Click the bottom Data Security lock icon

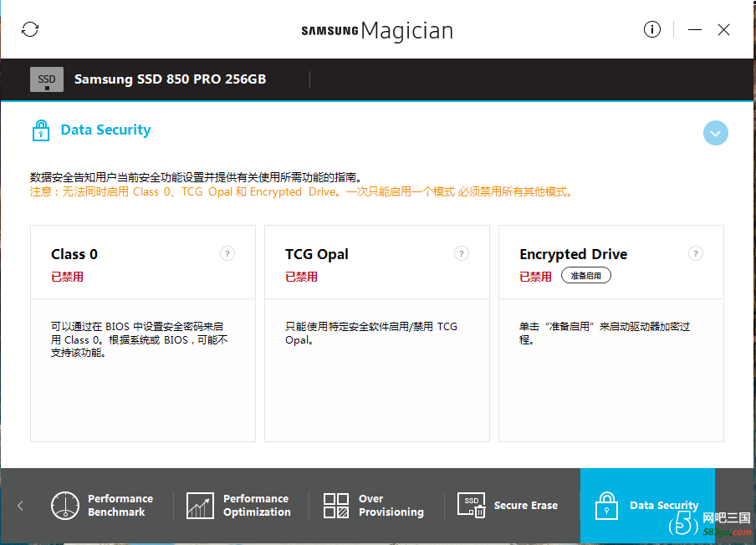point(606,506)
